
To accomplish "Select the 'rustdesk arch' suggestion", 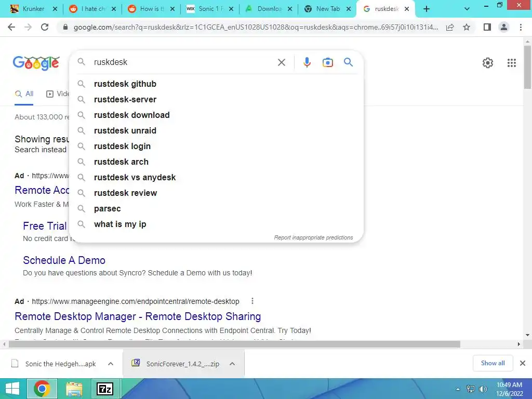I will 216,162.
